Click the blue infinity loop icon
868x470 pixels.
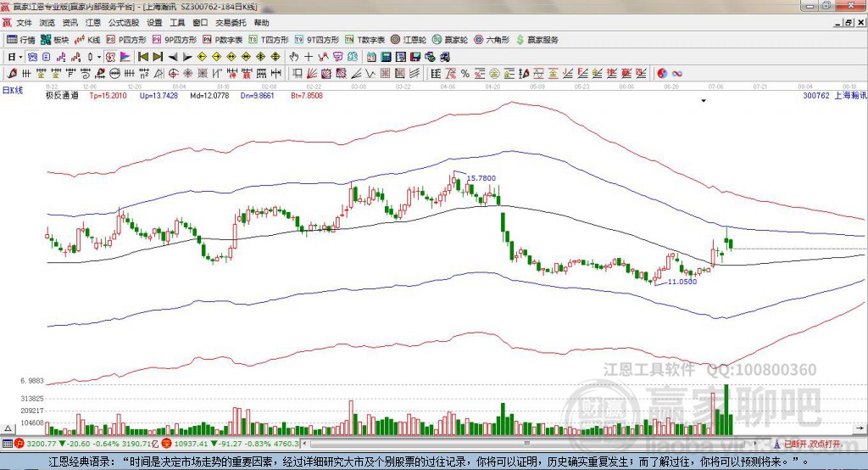[x=677, y=73]
